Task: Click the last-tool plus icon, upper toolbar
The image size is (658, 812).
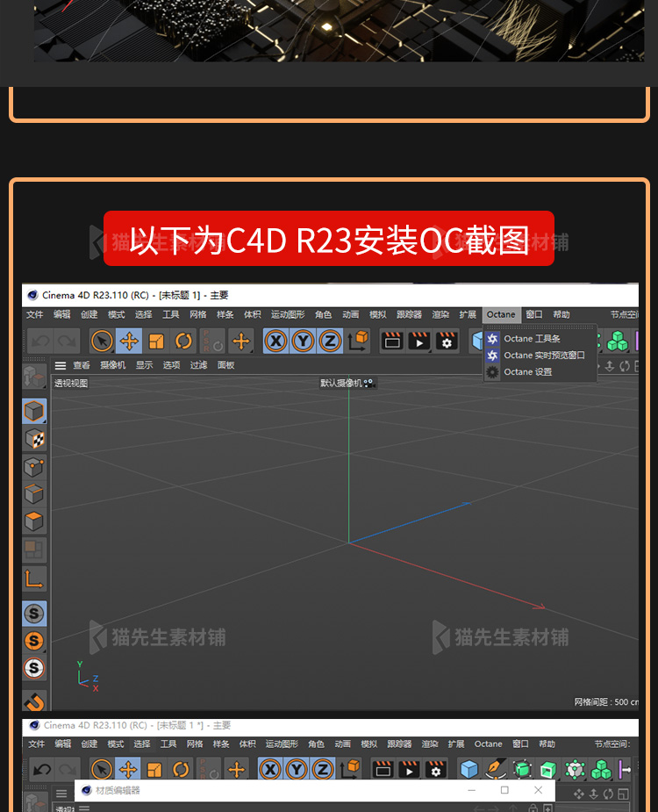Action: [240, 341]
